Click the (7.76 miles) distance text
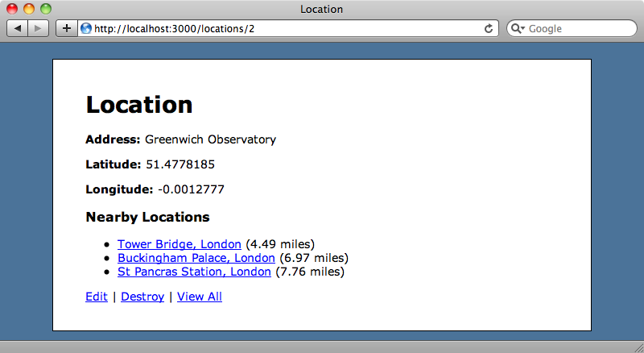 [310, 272]
